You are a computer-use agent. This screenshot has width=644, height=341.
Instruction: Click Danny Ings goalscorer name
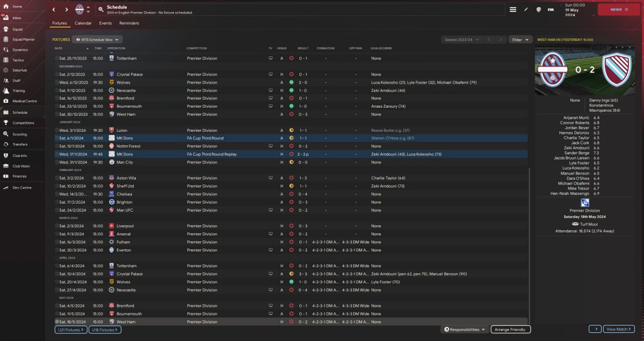pyautogui.click(x=604, y=100)
